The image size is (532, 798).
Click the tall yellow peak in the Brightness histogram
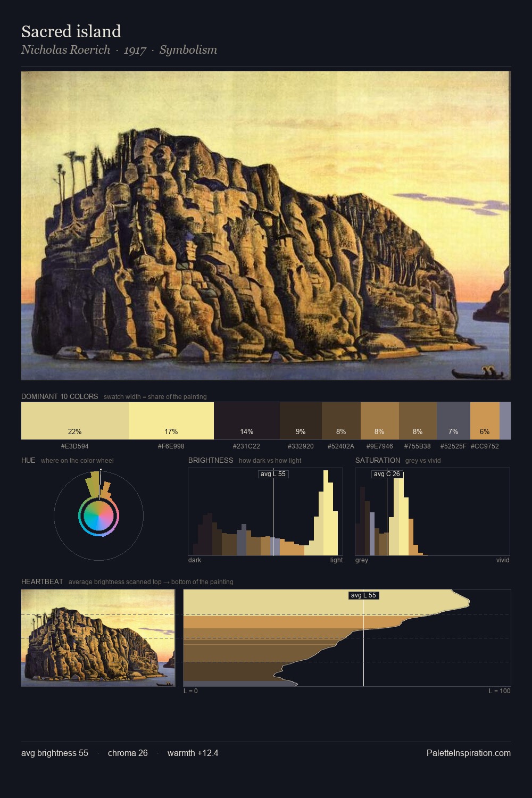coord(326,513)
